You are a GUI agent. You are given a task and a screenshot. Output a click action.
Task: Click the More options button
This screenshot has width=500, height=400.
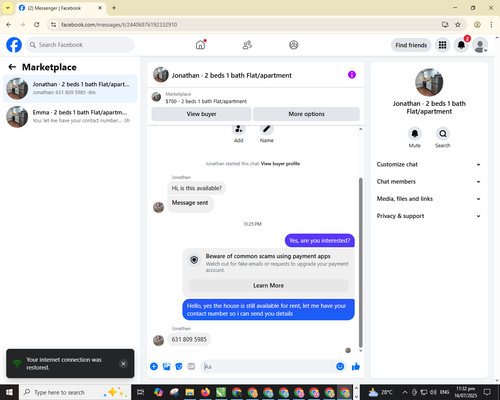306,114
